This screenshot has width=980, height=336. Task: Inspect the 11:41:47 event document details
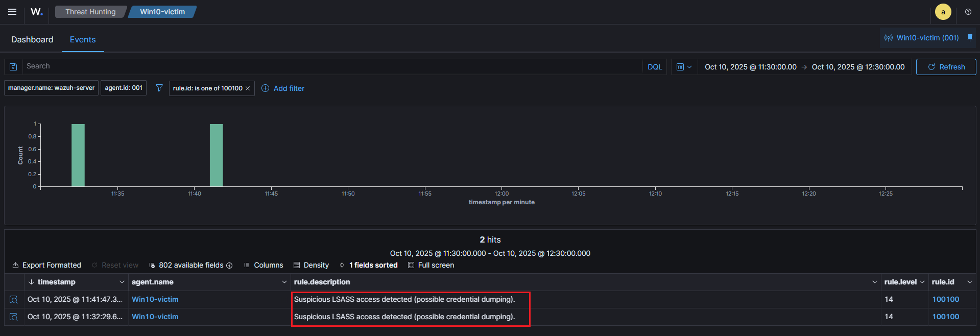pos(14,300)
